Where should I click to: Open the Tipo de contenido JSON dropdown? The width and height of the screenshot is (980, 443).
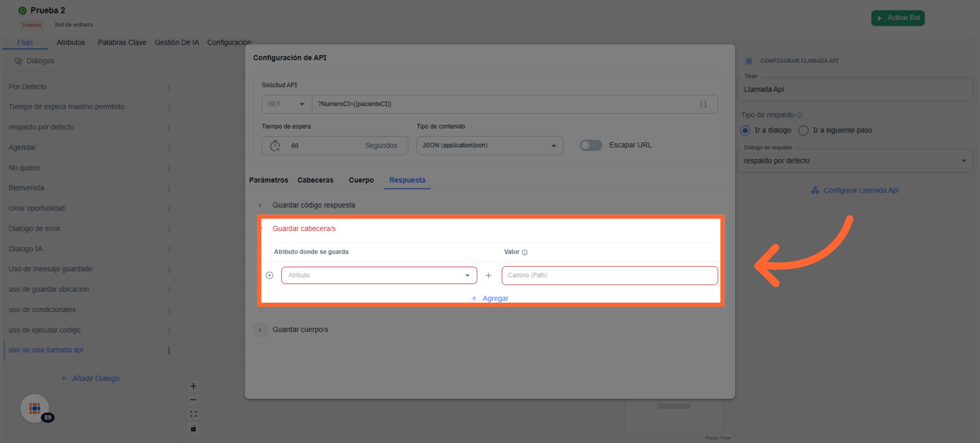[x=489, y=146]
